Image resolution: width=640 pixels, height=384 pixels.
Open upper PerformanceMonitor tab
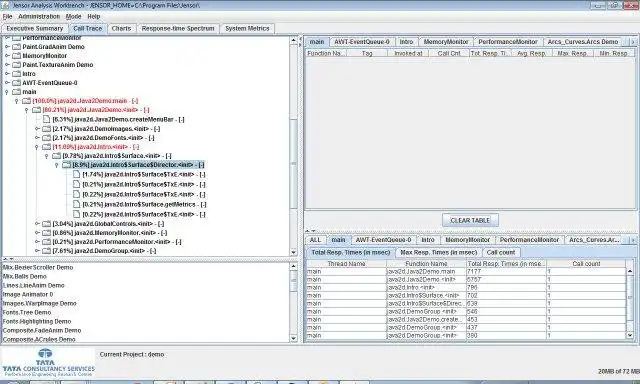click(x=508, y=42)
